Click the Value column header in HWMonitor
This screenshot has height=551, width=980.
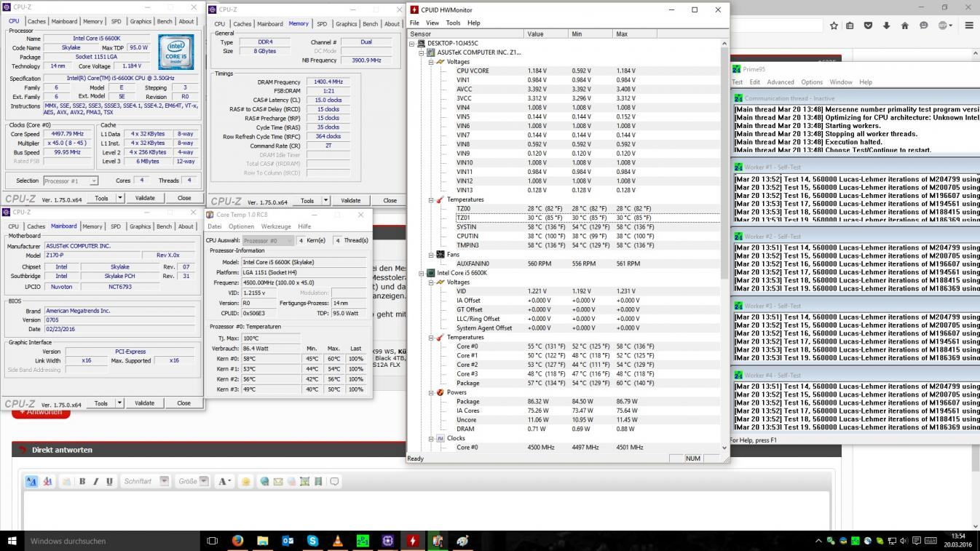click(x=546, y=34)
